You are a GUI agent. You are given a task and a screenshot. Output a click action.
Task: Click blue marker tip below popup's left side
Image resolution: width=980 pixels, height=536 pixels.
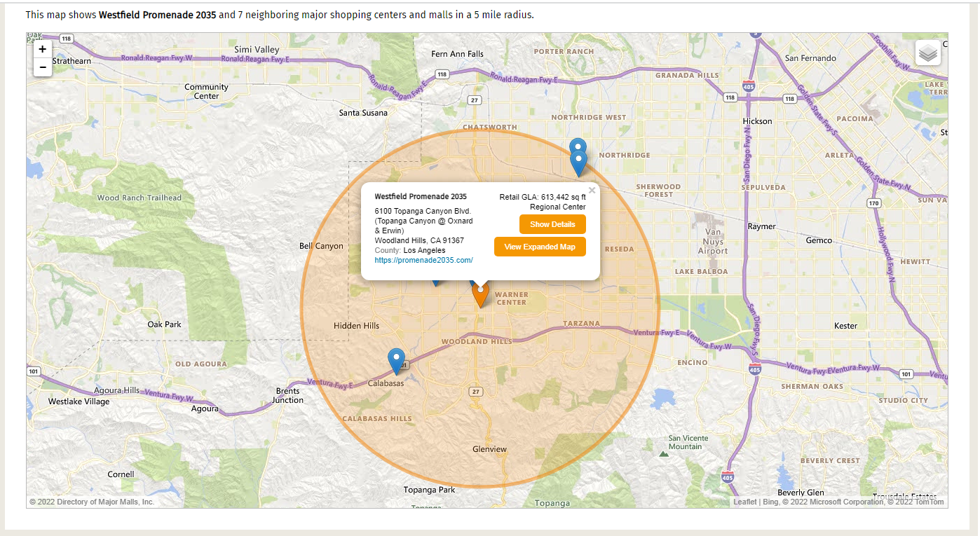click(x=435, y=283)
